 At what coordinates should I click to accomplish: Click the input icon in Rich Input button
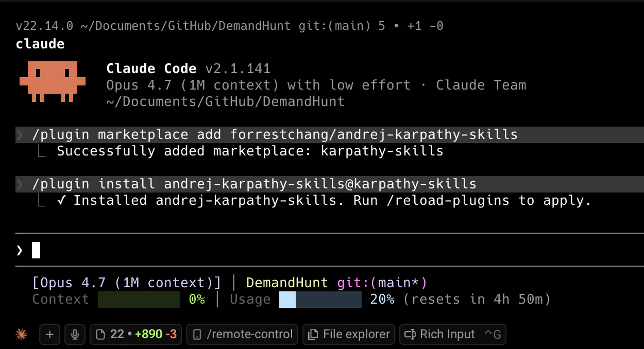(x=410, y=335)
